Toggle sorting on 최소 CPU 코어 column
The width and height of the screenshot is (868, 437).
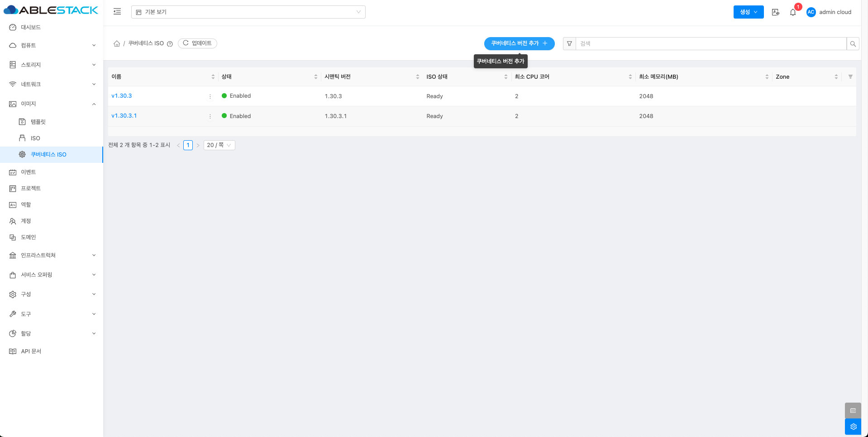pyautogui.click(x=630, y=77)
